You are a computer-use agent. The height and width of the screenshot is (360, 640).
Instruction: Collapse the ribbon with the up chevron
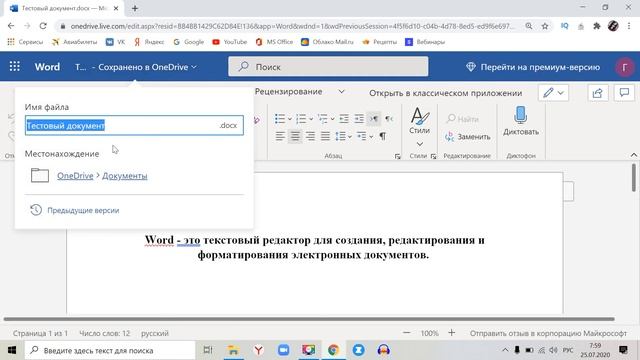tap(633, 155)
